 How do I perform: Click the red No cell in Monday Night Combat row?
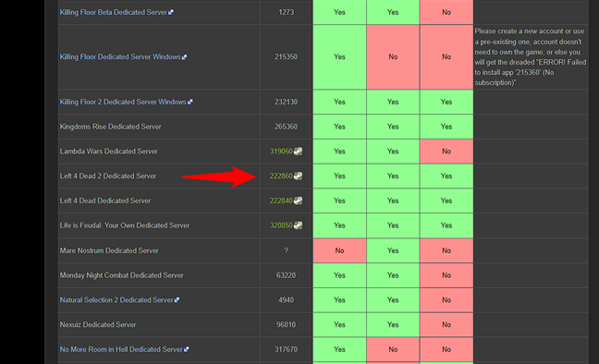(x=446, y=275)
